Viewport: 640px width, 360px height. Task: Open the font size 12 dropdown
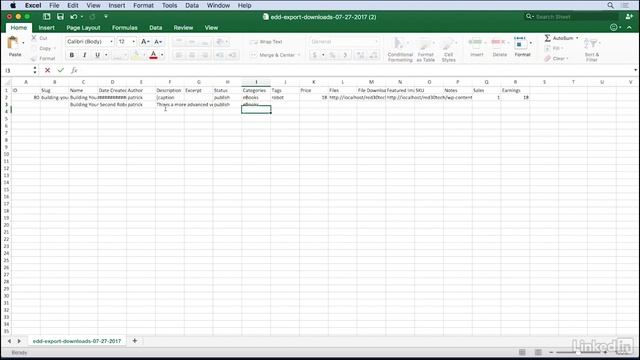coord(133,42)
